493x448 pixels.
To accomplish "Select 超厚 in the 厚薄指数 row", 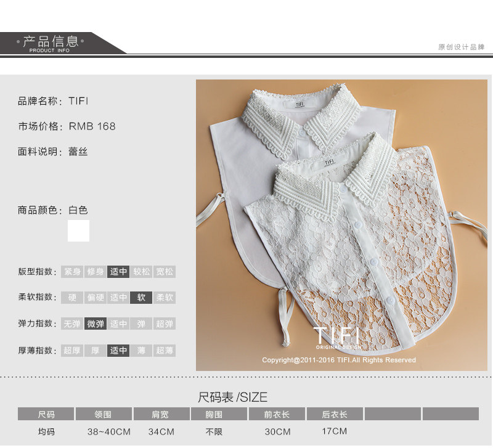I will 72,350.
